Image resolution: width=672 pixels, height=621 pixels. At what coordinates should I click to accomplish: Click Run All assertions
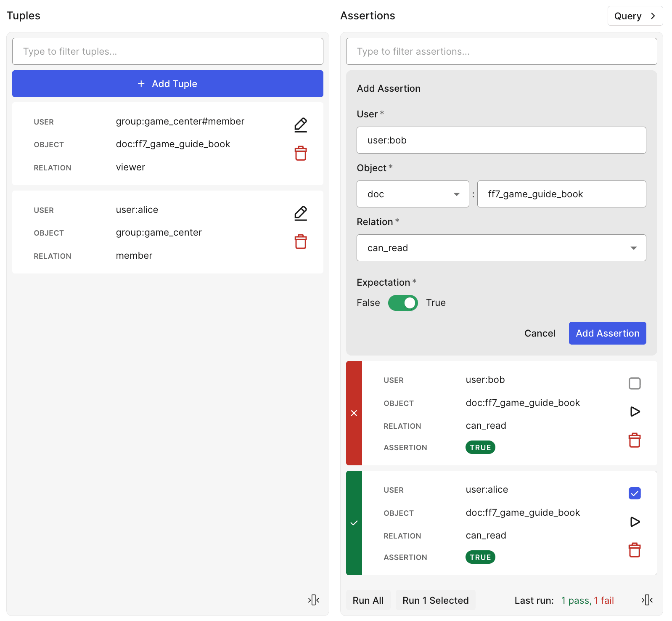[368, 600]
